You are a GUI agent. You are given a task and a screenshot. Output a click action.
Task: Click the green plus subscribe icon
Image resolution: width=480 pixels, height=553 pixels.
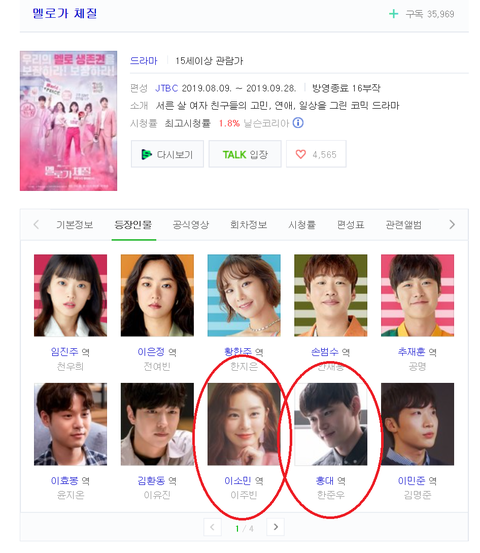click(393, 14)
